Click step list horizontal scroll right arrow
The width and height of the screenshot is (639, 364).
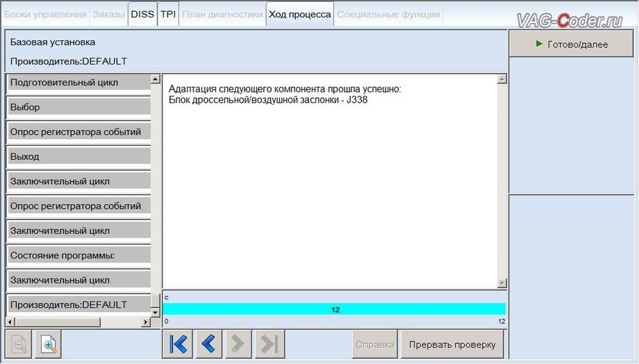pos(145,322)
